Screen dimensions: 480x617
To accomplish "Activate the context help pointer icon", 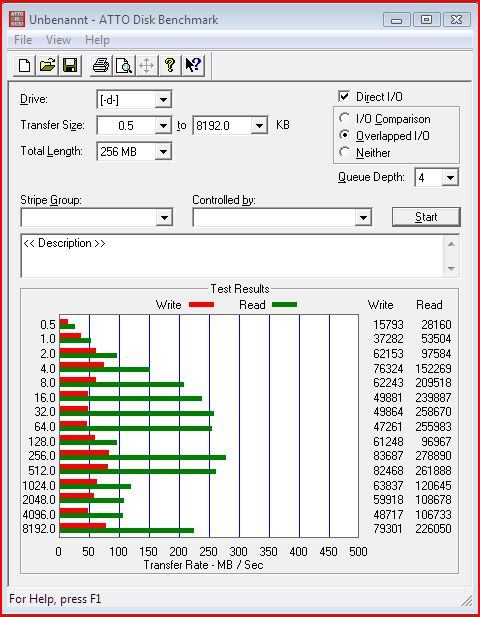I will [193, 65].
